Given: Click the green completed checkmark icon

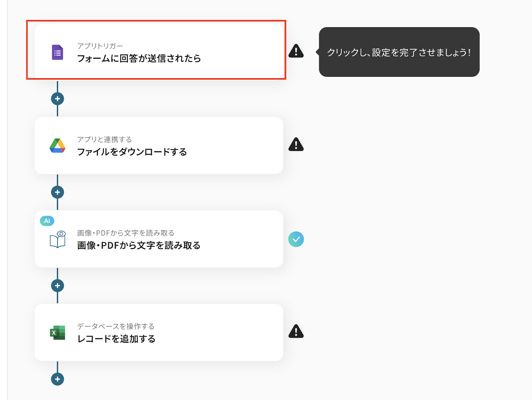Looking at the screenshot, I should pyautogui.click(x=296, y=239).
